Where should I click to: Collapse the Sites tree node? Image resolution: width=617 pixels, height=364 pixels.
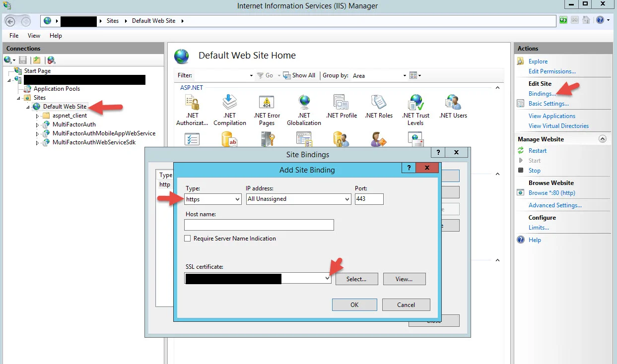point(19,98)
